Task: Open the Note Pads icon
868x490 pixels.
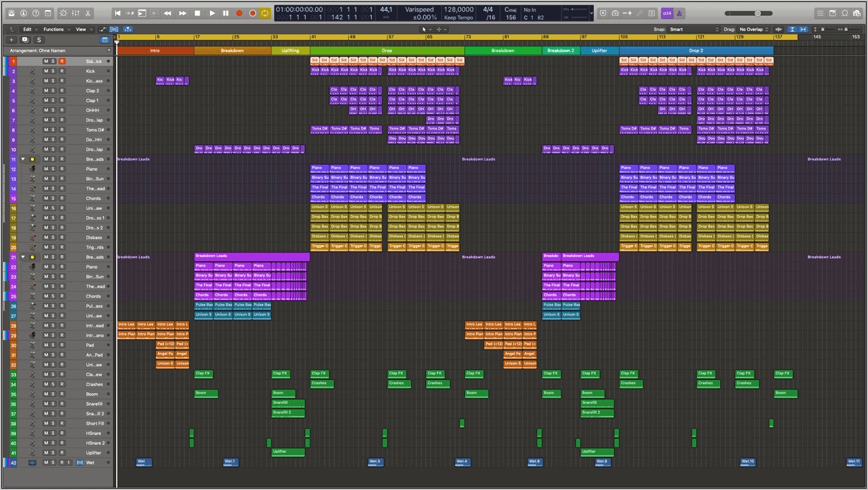Action: [832, 13]
